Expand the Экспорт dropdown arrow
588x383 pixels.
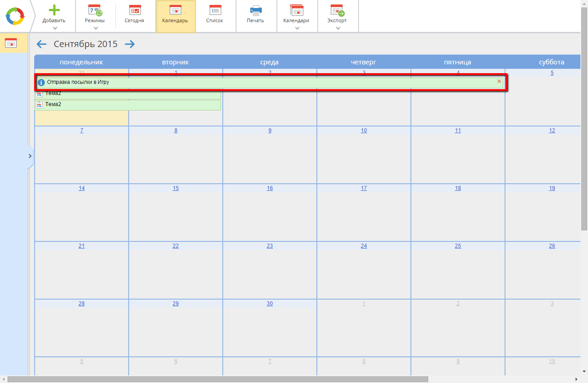[x=338, y=28]
